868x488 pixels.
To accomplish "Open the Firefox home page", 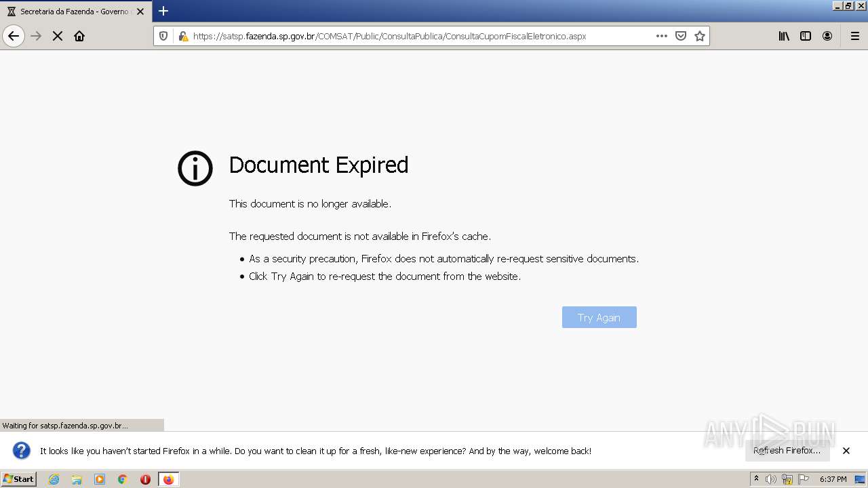I will [x=79, y=36].
